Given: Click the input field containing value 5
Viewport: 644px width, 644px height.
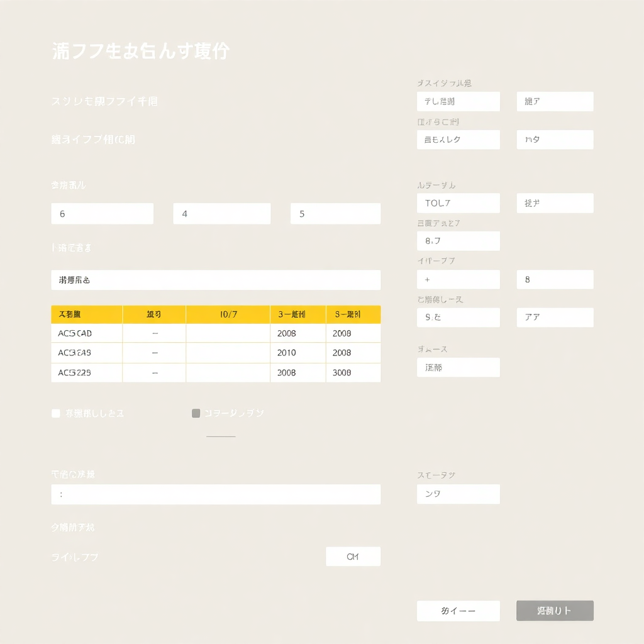Looking at the screenshot, I should [x=335, y=213].
